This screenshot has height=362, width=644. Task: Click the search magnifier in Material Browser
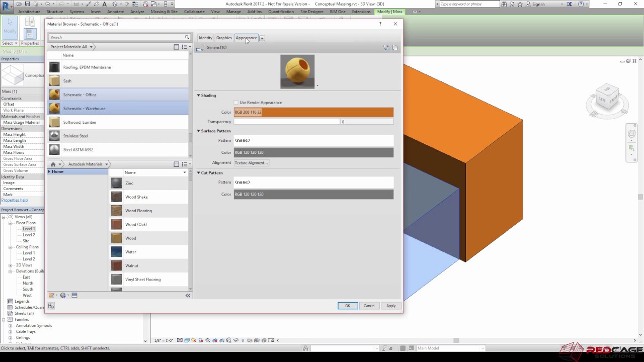click(x=187, y=37)
